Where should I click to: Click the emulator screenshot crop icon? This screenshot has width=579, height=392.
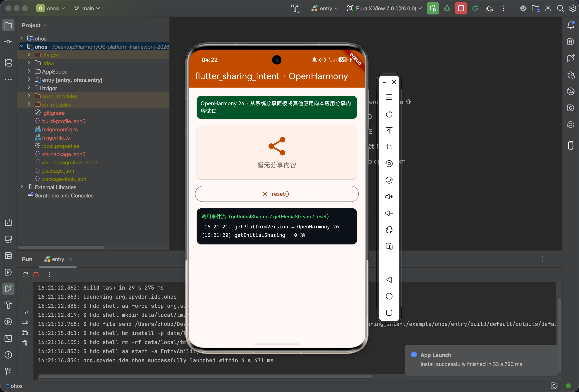(x=389, y=147)
